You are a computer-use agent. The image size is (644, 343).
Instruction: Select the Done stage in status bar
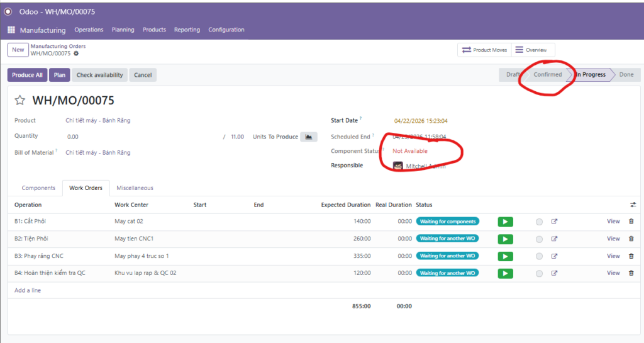tap(626, 74)
